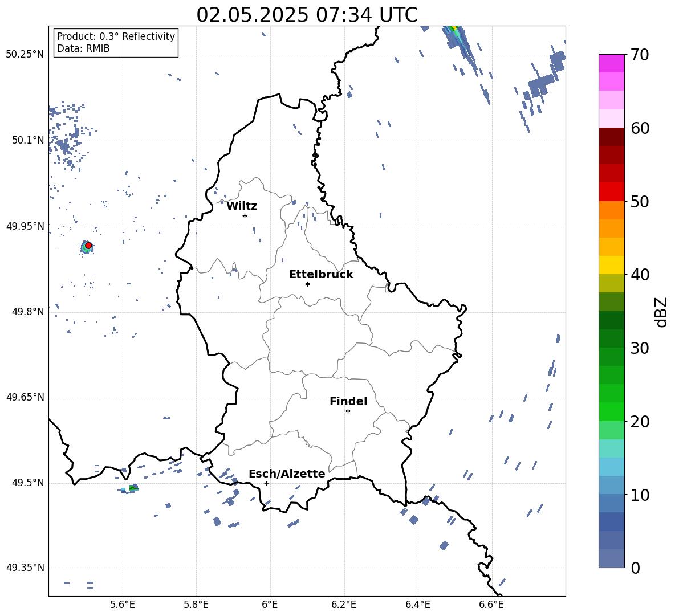Image resolution: width=675 pixels, height=616 pixels.
Task: Click the cross marker under Esch/Alzette
Action: tap(266, 483)
